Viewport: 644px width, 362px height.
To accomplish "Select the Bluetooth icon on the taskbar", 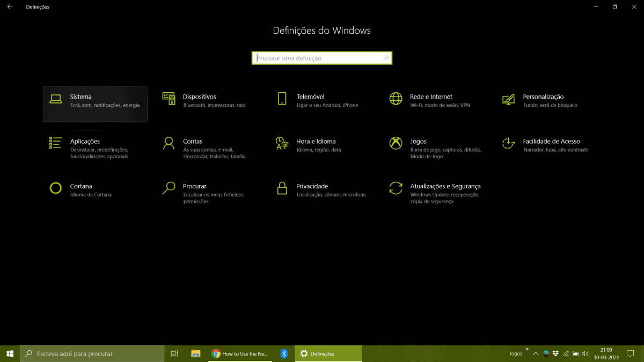I will click(x=284, y=353).
